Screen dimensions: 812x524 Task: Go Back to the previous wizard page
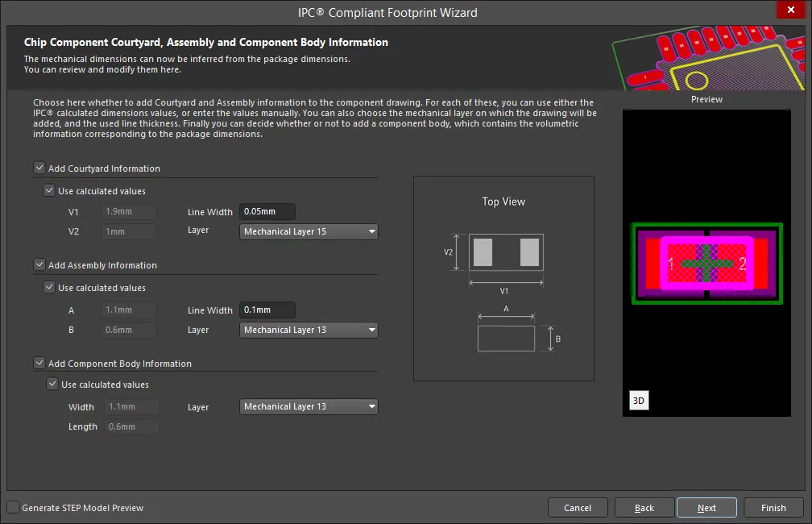click(x=644, y=508)
